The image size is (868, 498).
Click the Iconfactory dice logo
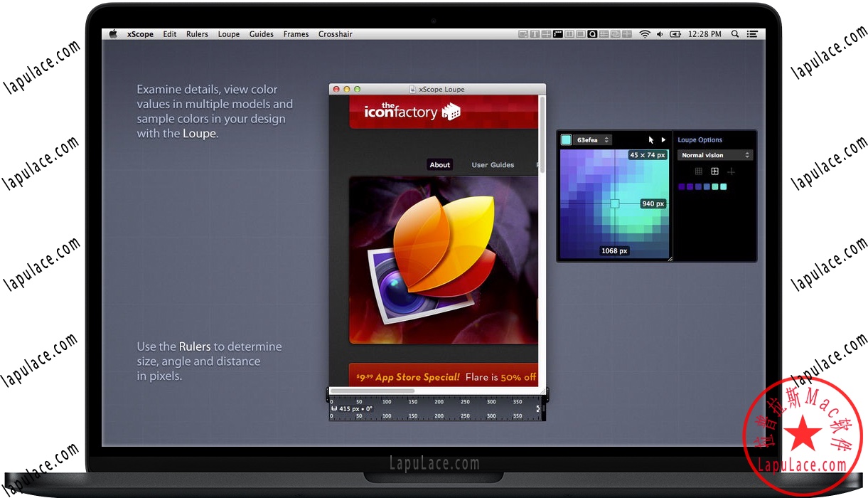pyautogui.click(x=453, y=111)
